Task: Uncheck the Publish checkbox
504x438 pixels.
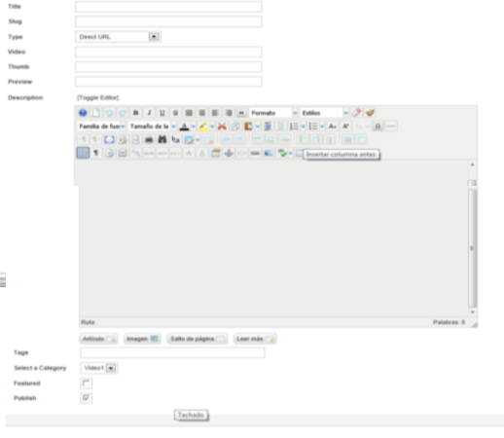Action: (x=86, y=398)
